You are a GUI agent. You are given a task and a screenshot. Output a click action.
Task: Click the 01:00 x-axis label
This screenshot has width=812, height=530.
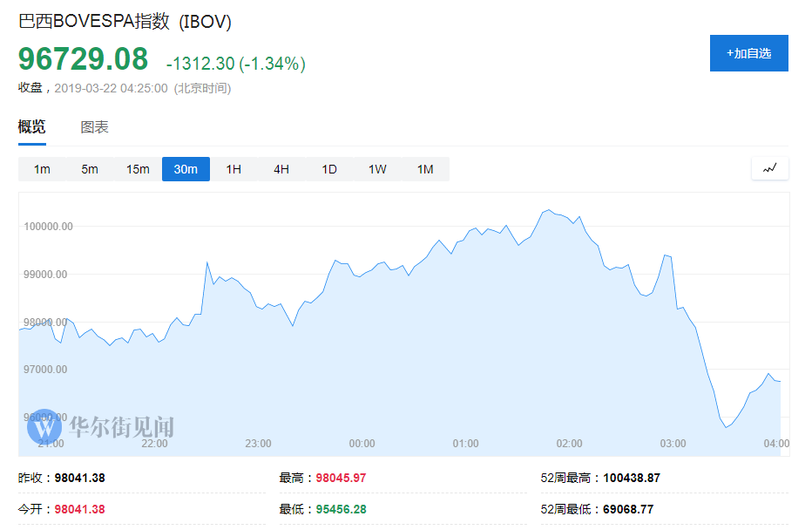pyautogui.click(x=465, y=444)
